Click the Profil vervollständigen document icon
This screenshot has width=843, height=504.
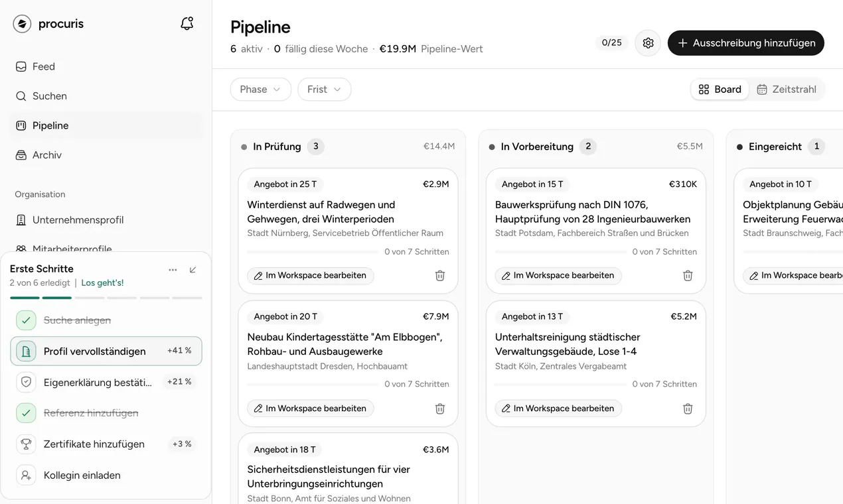26,351
